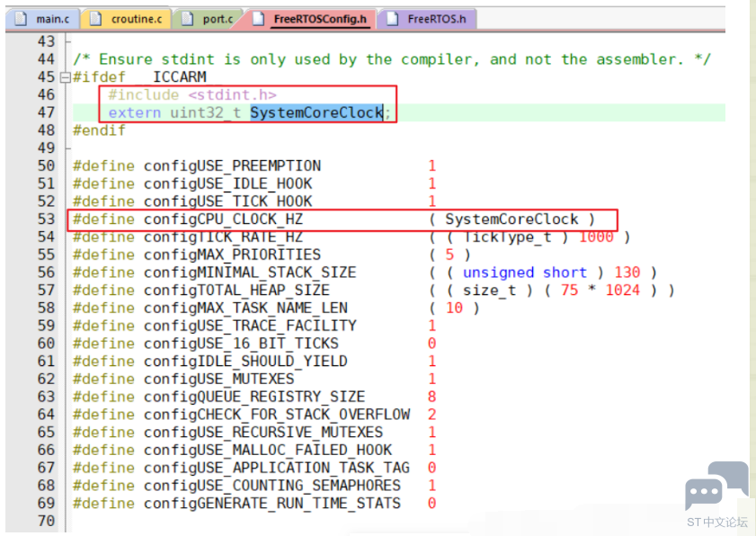
Task: Click the #endif directive on line 48
Action: (x=99, y=130)
